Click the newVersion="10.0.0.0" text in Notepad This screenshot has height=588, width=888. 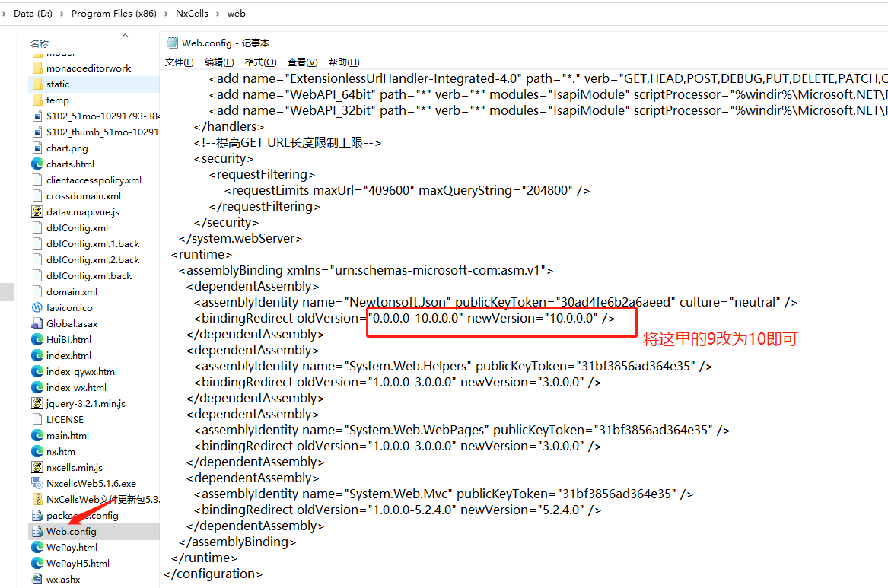[532, 318]
